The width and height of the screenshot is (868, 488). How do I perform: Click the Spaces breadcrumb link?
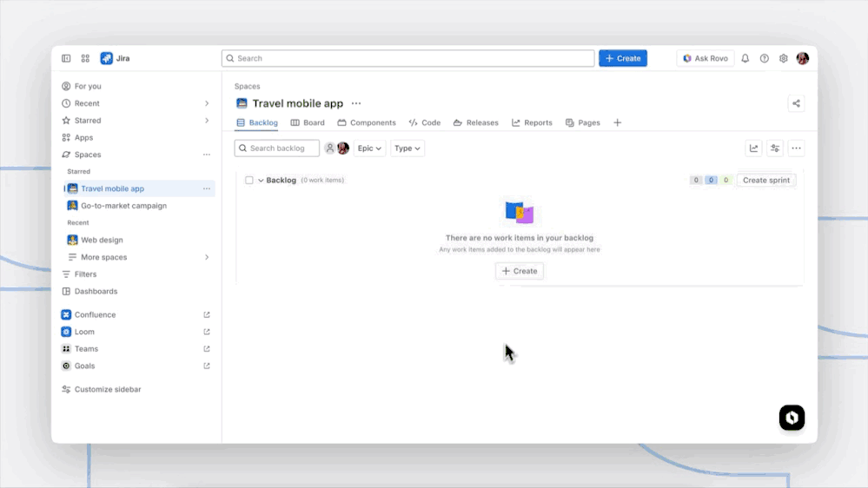pyautogui.click(x=247, y=86)
